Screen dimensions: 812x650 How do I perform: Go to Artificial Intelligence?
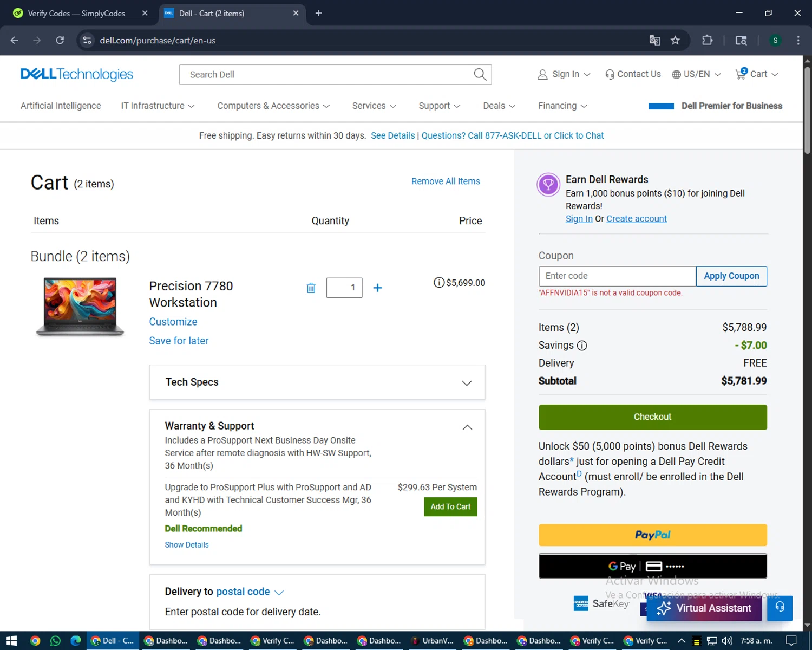coord(61,106)
